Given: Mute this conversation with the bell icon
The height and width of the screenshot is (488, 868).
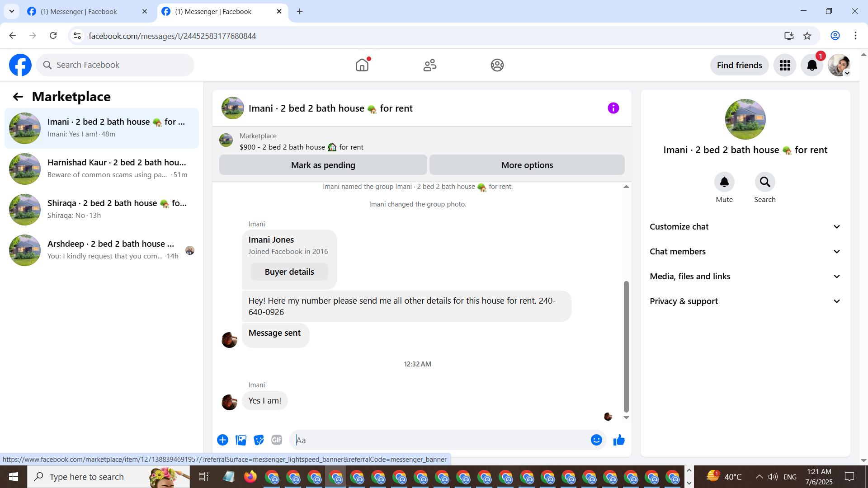Looking at the screenshot, I should click(724, 182).
